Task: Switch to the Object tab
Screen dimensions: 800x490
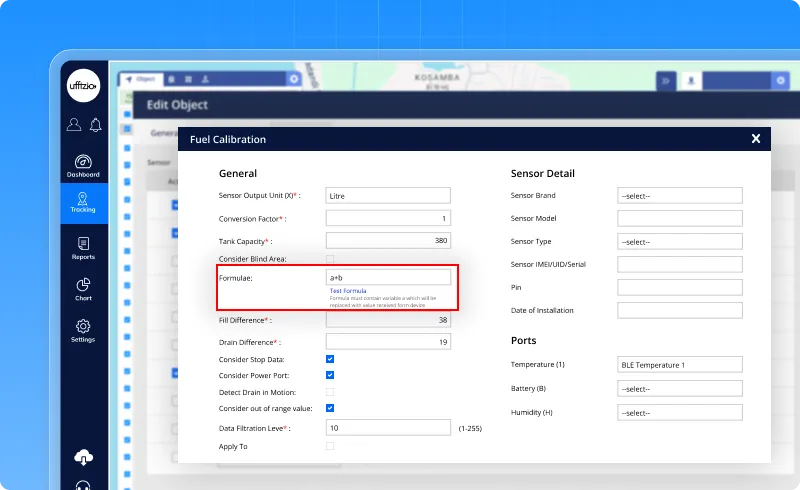Action: click(x=140, y=78)
